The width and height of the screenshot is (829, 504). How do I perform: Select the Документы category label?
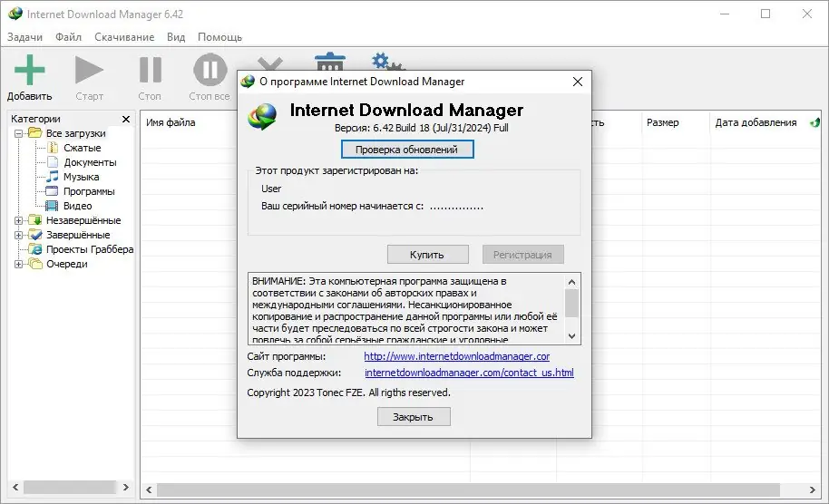coord(91,163)
